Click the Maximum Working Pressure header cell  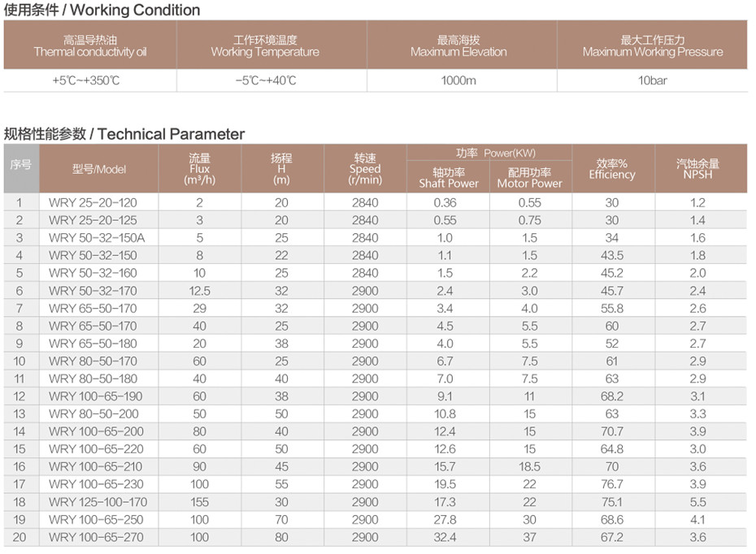tap(652, 46)
